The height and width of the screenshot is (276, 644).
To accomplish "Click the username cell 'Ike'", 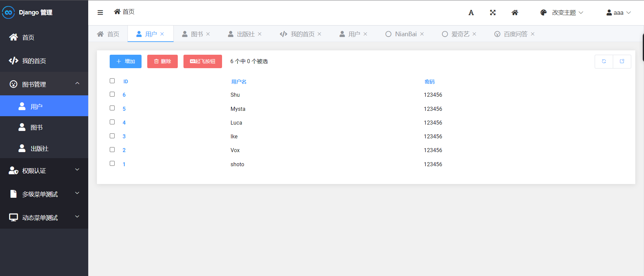I will (x=234, y=136).
